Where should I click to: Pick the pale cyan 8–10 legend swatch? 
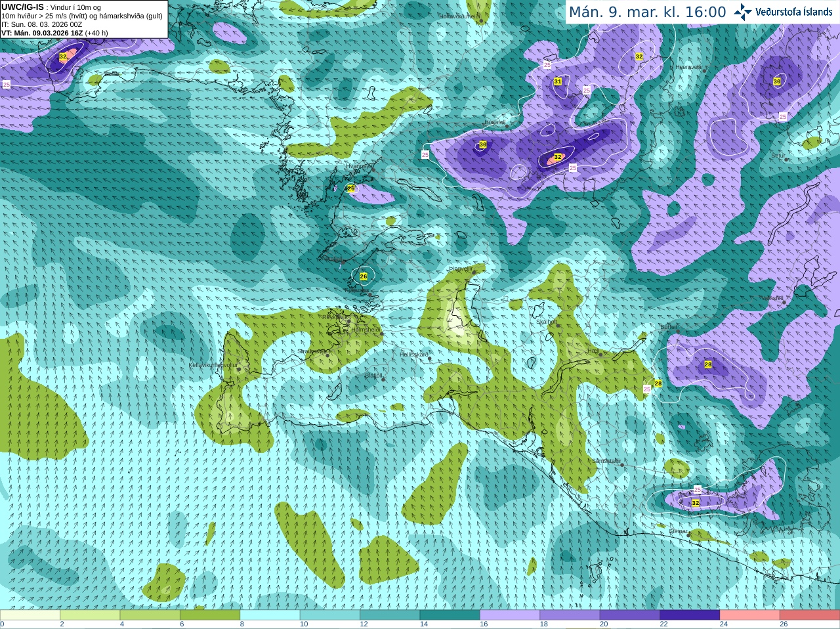pos(270,615)
